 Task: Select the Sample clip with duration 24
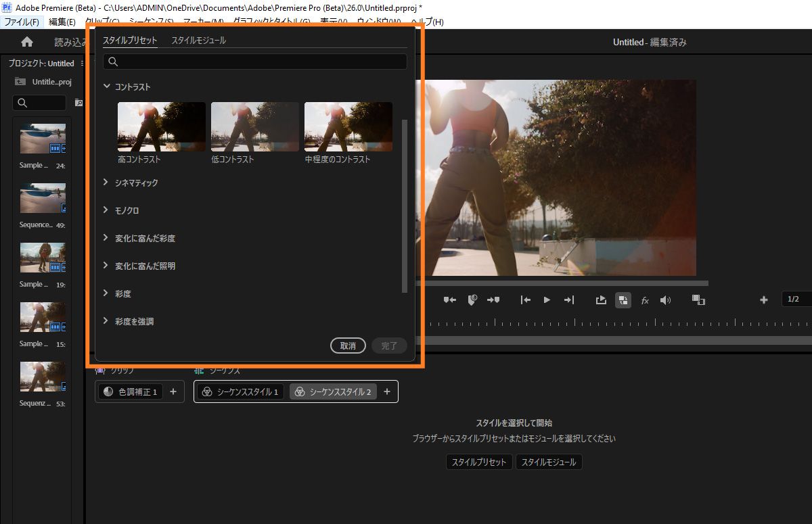[43, 139]
